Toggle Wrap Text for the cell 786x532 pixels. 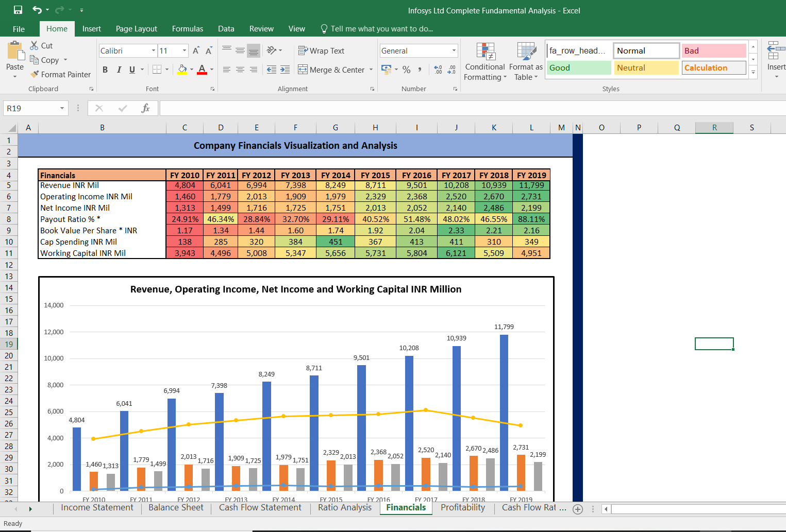point(321,50)
